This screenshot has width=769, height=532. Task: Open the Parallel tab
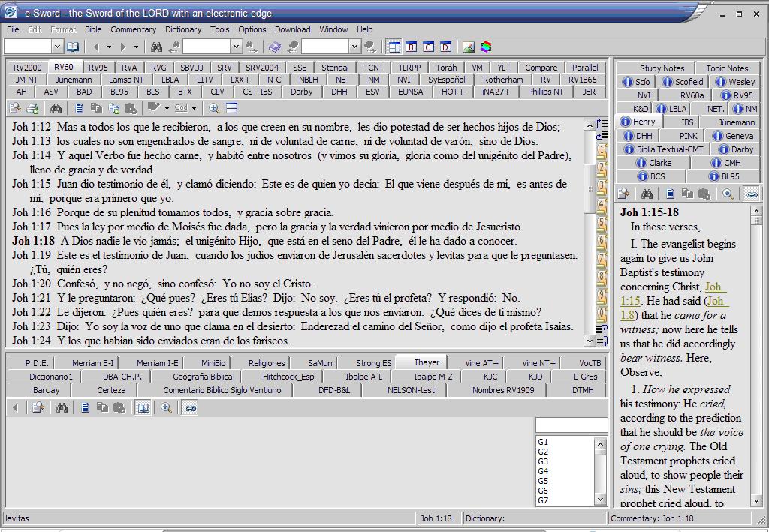coord(585,68)
